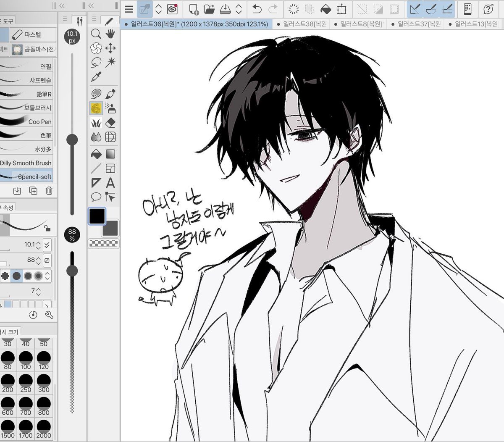Switch to the 일러스트37 canvas tab
Viewport: 504px width, 442px height.
click(416, 24)
